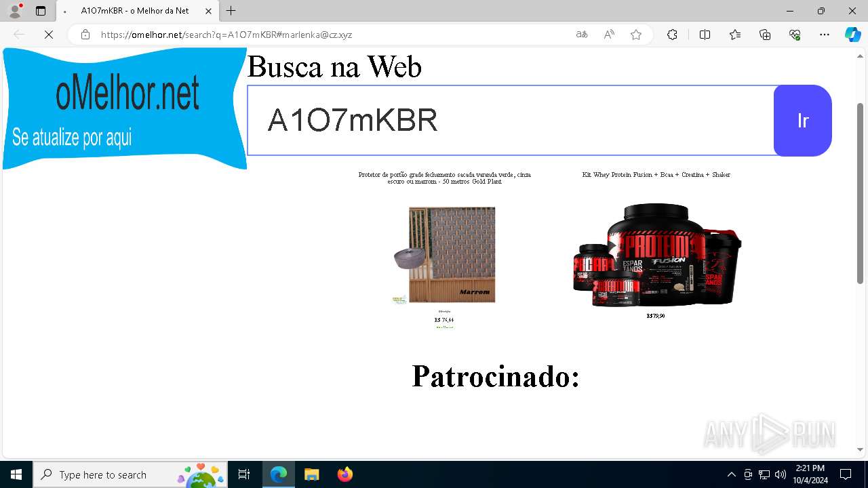Open Task View on the taskbar

tap(244, 474)
